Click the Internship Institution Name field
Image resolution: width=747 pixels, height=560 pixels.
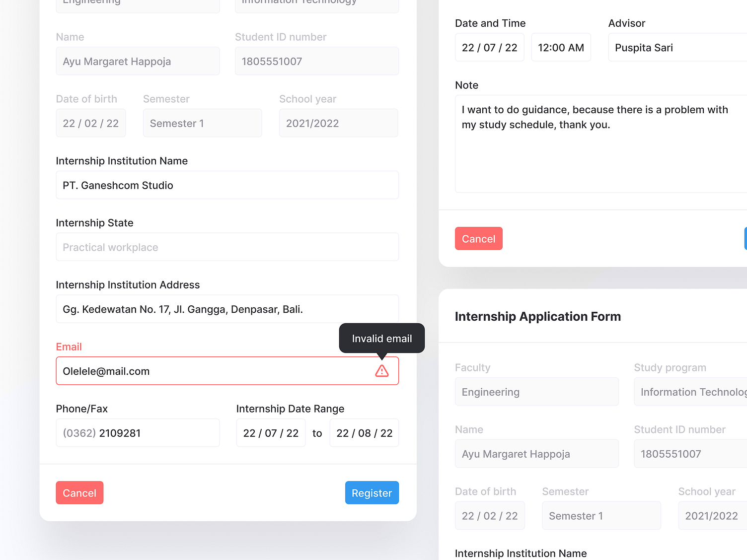[227, 185]
